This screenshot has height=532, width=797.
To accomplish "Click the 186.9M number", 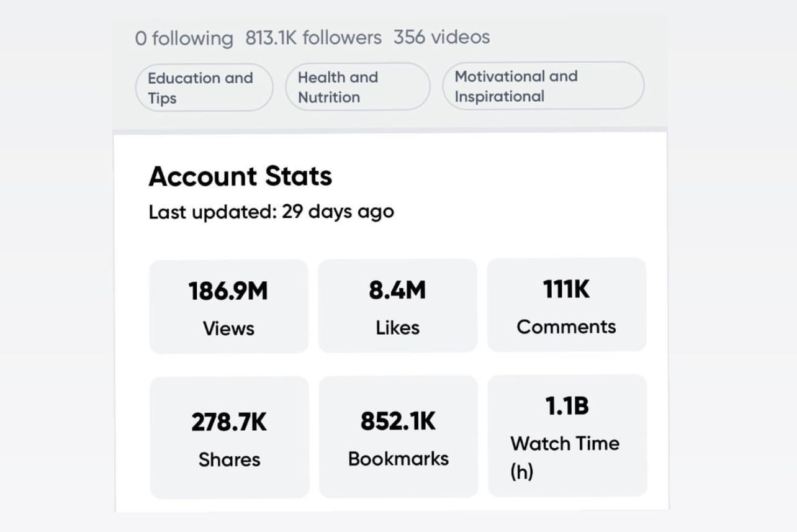I will tap(228, 291).
